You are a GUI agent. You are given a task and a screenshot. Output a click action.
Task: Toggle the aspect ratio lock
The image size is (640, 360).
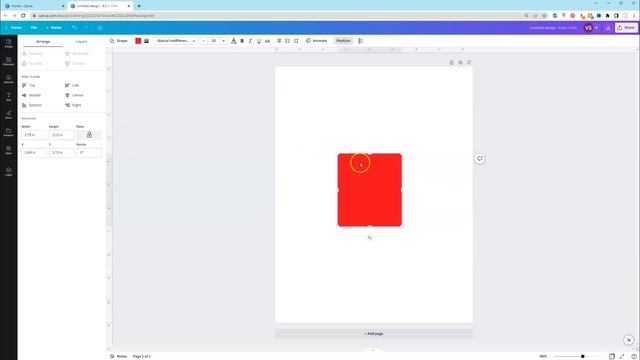(89, 135)
